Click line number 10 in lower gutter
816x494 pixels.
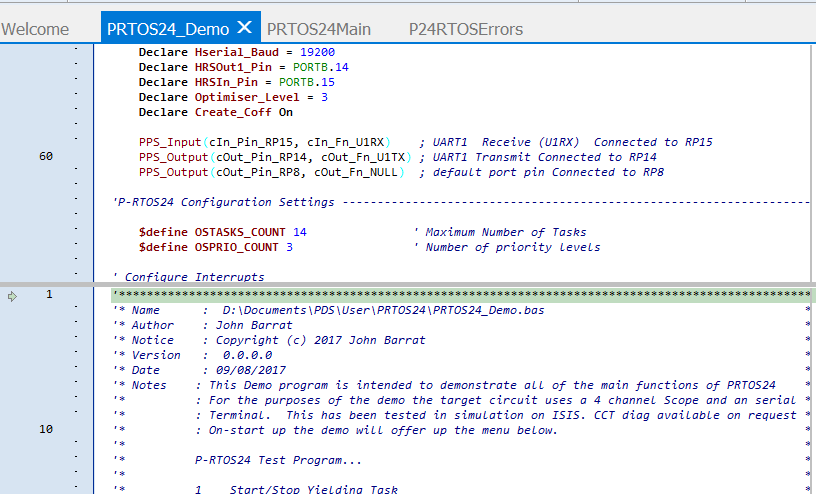46,430
